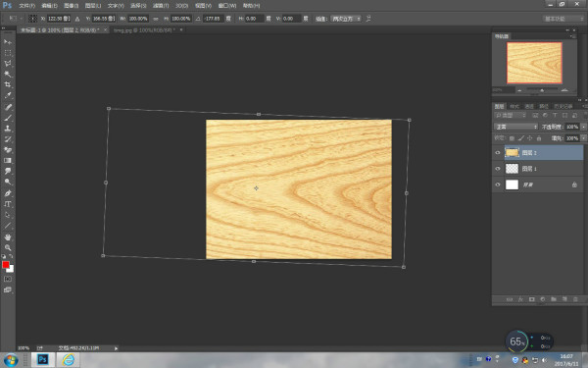
Task: Toggle the width-height aspect ratio link
Action: (156, 19)
